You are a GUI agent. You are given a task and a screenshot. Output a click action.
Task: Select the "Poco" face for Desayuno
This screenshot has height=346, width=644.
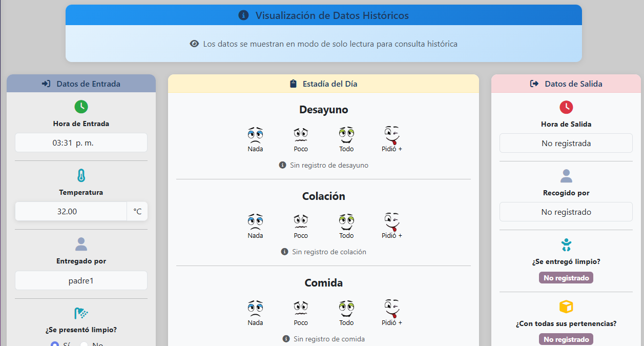tap(301, 135)
